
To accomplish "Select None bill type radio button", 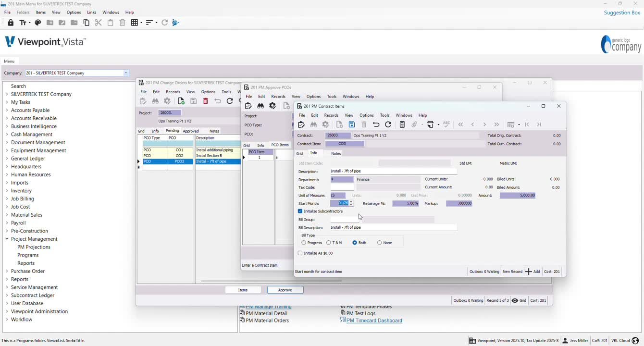I will pyautogui.click(x=380, y=243).
